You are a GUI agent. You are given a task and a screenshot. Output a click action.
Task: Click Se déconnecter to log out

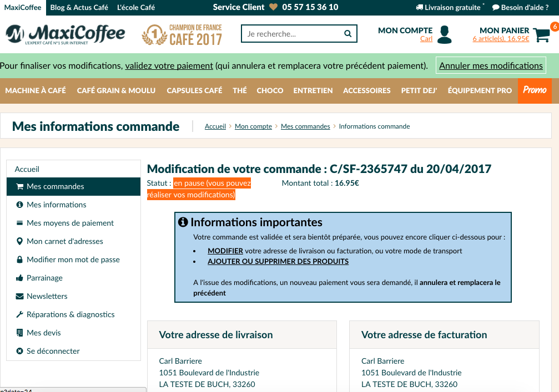click(x=74, y=351)
